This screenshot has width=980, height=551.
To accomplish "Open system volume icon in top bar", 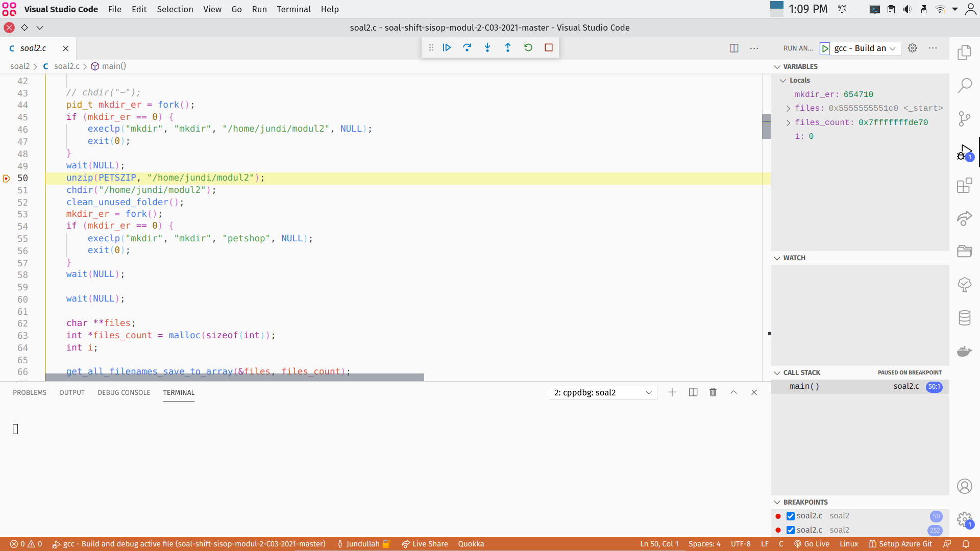I will (907, 9).
